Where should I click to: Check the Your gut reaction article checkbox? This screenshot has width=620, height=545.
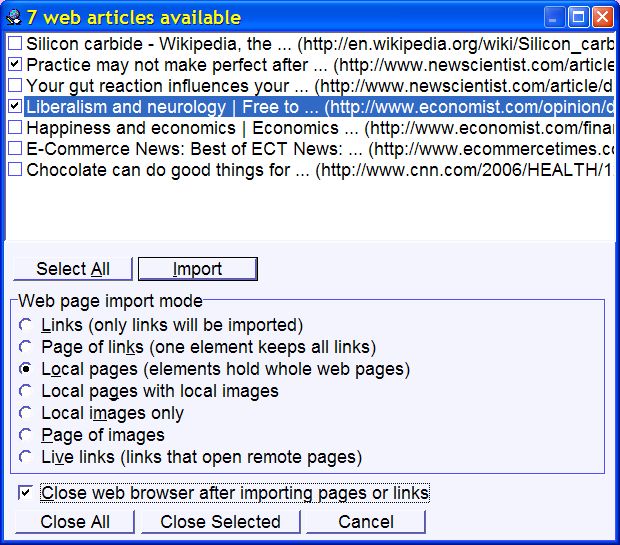[15, 85]
